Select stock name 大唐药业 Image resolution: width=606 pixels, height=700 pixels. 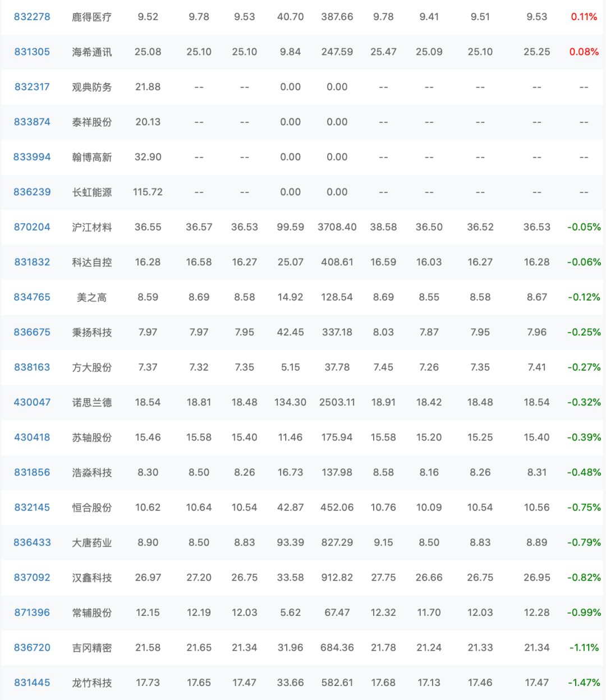coord(92,542)
